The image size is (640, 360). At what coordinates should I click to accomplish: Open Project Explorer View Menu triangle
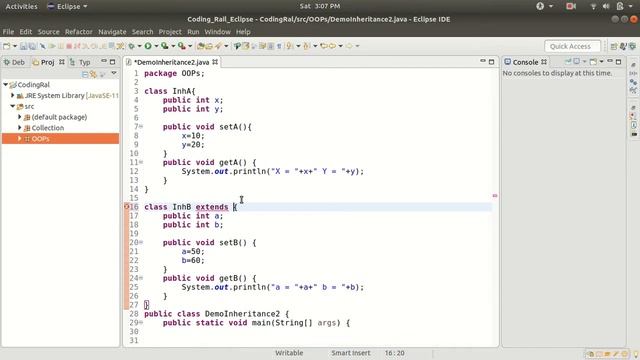coord(114,73)
